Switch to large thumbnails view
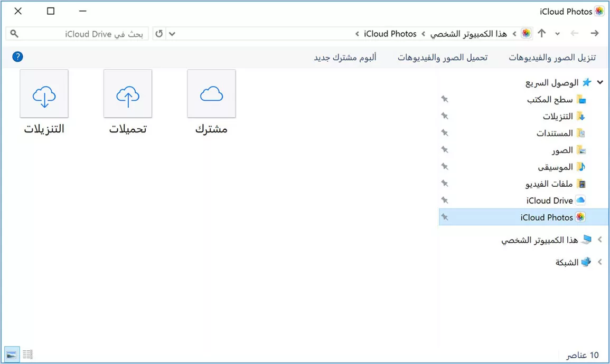The image size is (610, 364). point(11,355)
